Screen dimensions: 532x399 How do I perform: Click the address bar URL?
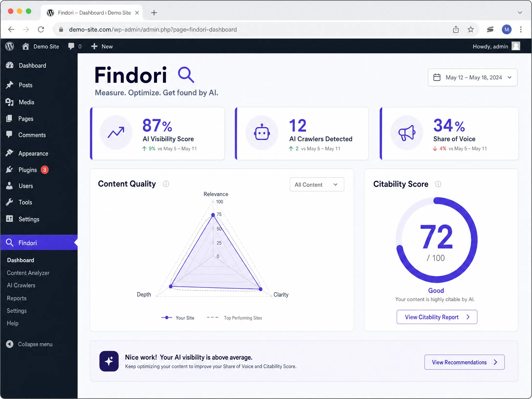point(153,30)
